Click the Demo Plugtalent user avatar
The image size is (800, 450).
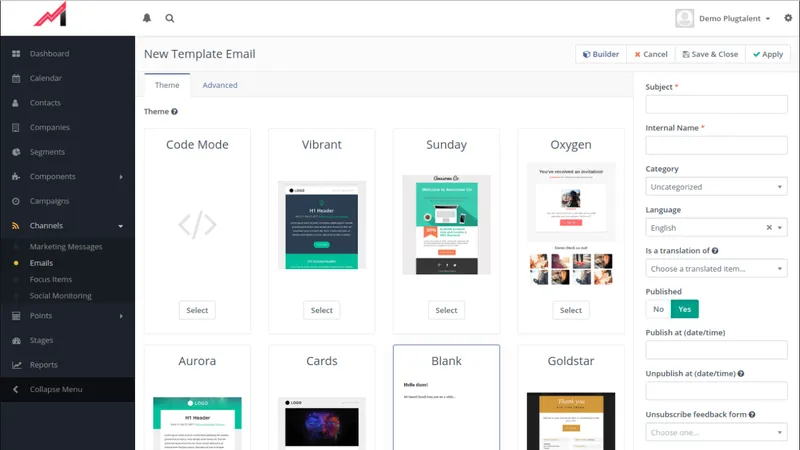(684, 18)
